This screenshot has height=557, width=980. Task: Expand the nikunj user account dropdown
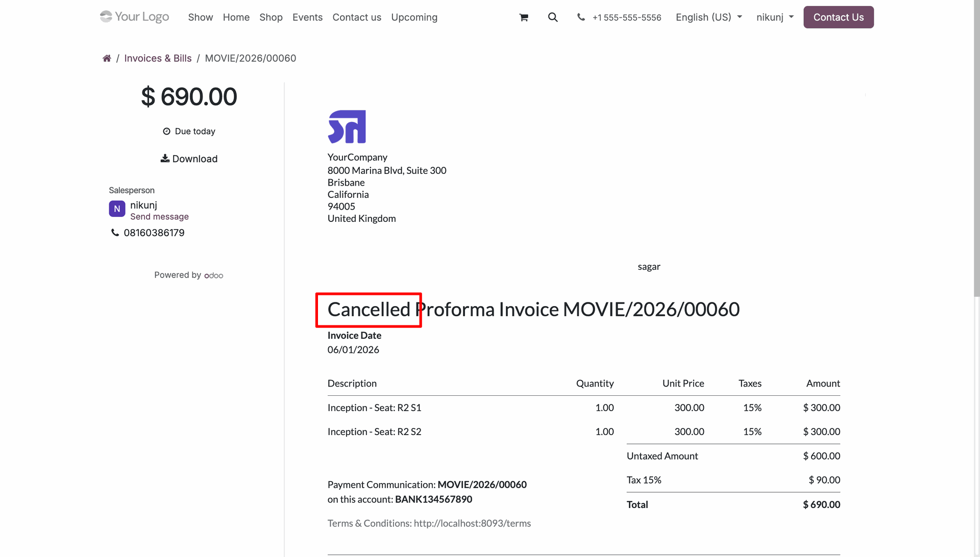775,17
